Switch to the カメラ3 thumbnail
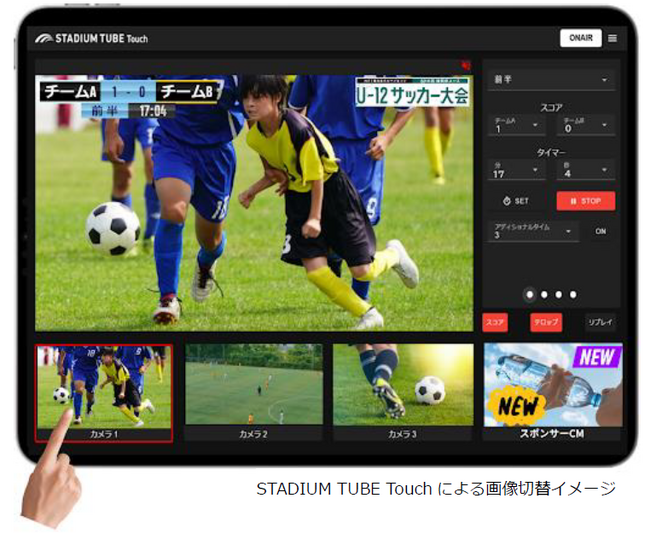 point(403,392)
